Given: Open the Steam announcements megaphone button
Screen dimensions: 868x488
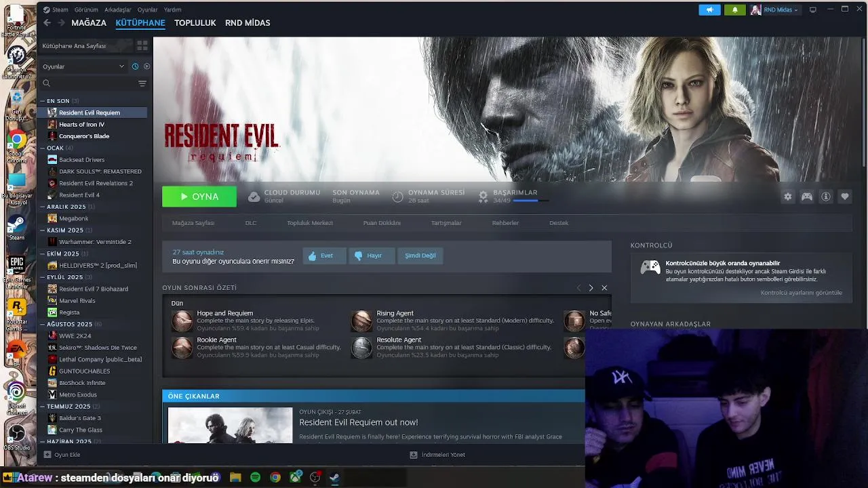Looking at the screenshot, I should point(709,10).
